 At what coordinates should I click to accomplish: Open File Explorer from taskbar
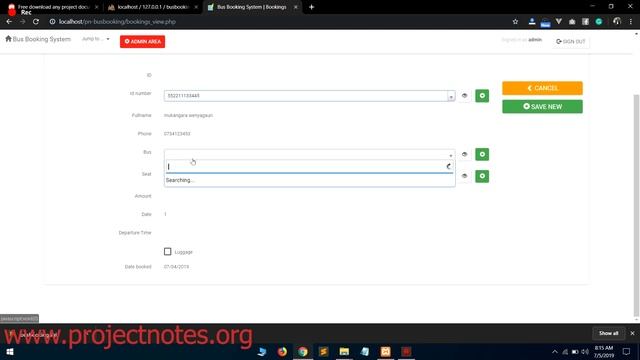click(x=344, y=351)
